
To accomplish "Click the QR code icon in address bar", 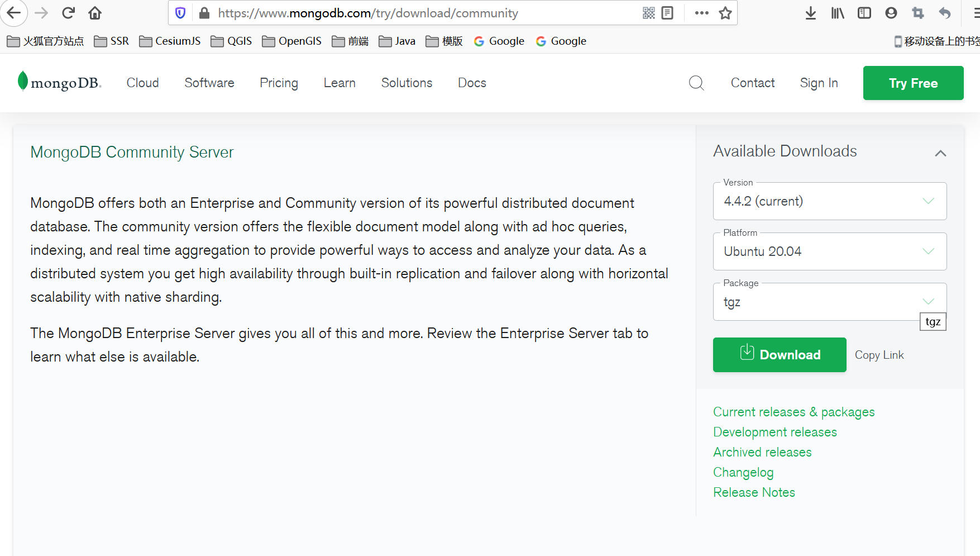I will (x=648, y=13).
